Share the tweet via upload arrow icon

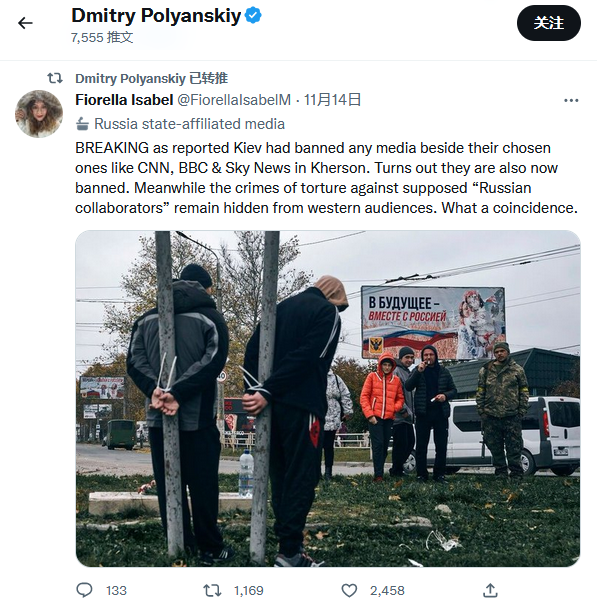[x=490, y=590]
